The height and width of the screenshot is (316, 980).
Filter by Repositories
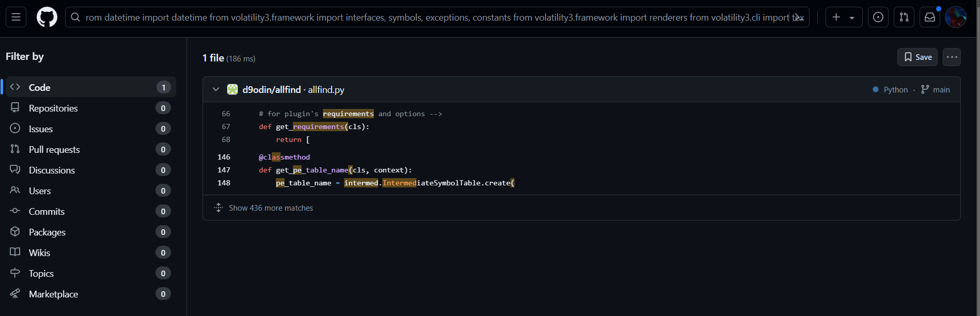point(53,108)
